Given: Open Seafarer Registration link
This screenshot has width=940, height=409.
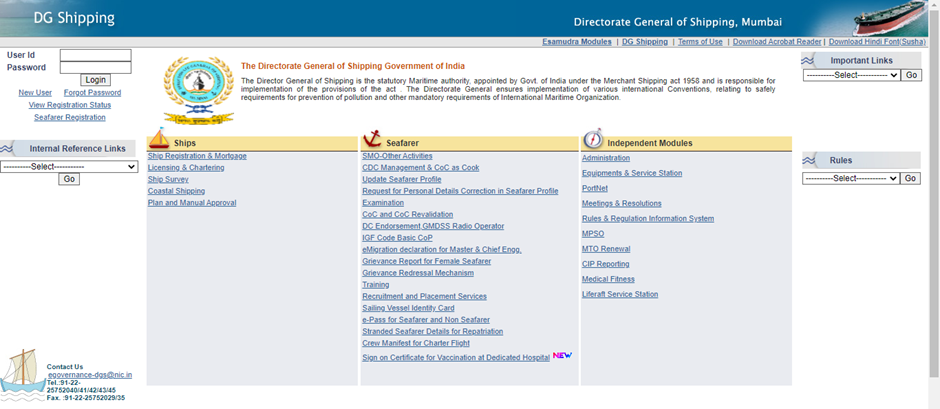Looking at the screenshot, I should (70, 118).
